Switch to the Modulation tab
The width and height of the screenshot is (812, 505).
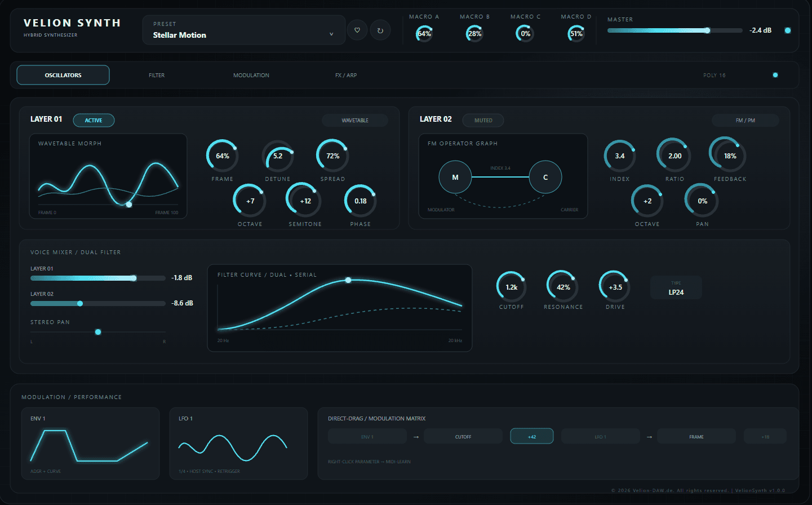coord(251,75)
